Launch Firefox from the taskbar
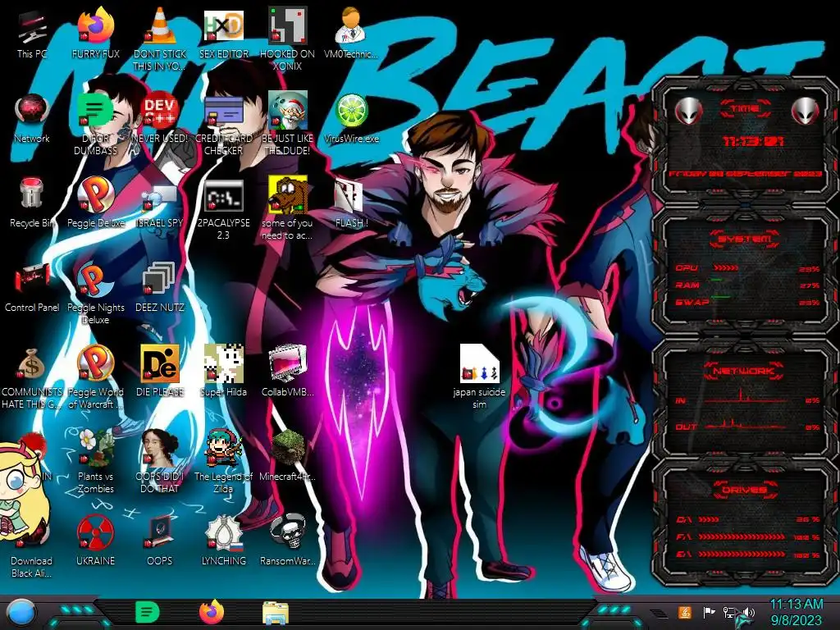This screenshot has height=630, width=840. point(212,612)
